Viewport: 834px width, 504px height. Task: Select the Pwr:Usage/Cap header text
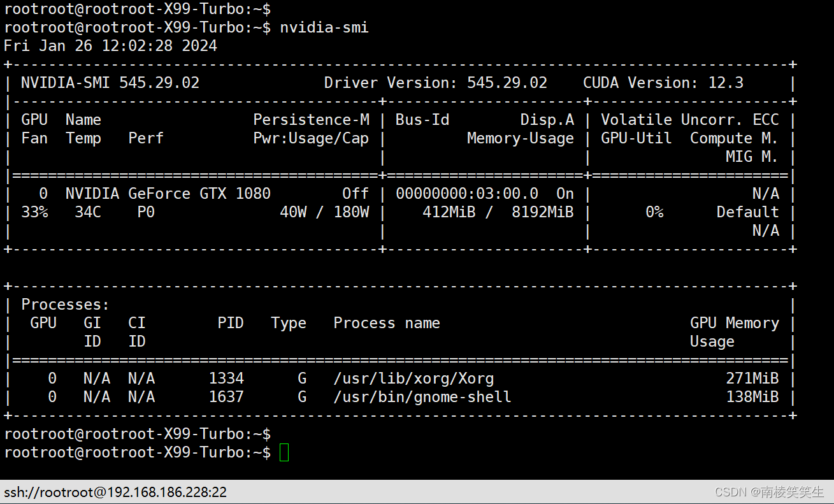click(x=311, y=138)
